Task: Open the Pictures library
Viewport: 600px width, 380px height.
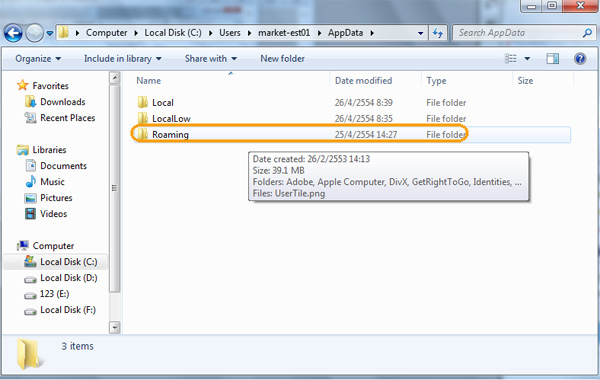Action: point(56,198)
